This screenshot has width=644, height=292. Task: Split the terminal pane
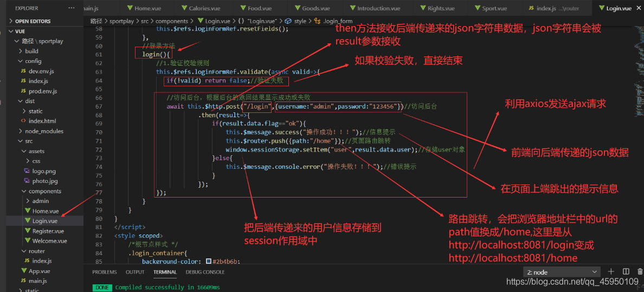click(x=626, y=272)
